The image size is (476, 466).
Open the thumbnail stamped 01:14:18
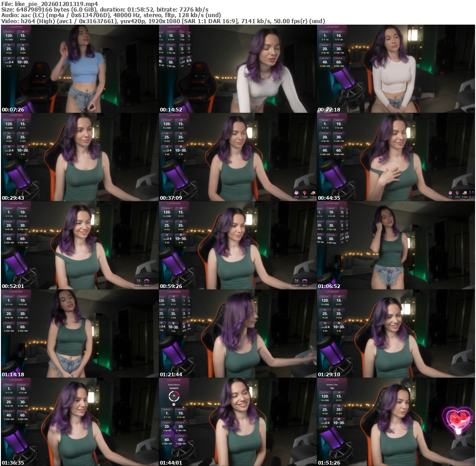[79, 334]
